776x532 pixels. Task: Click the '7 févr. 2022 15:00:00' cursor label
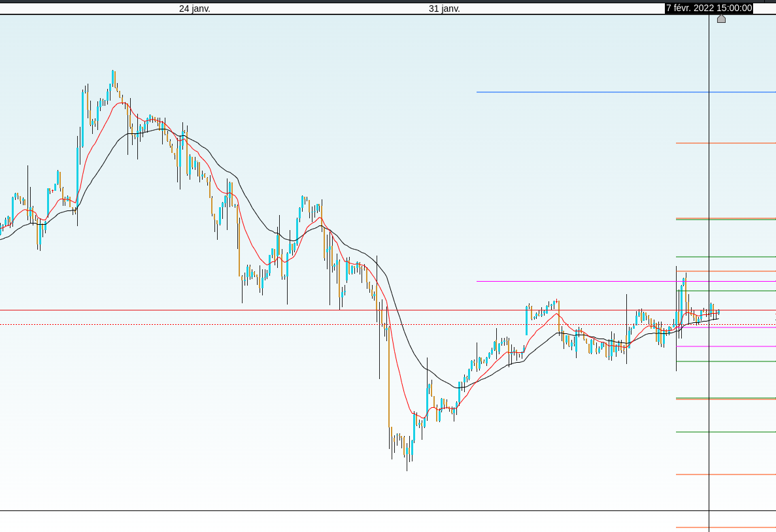pyautogui.click(x=709, y=8)
